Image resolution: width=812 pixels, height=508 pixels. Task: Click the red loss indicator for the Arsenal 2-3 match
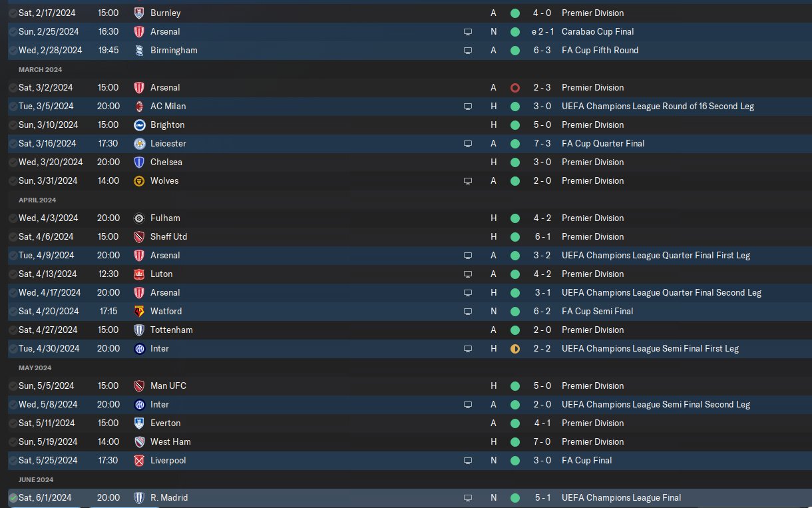click(514, 87)
